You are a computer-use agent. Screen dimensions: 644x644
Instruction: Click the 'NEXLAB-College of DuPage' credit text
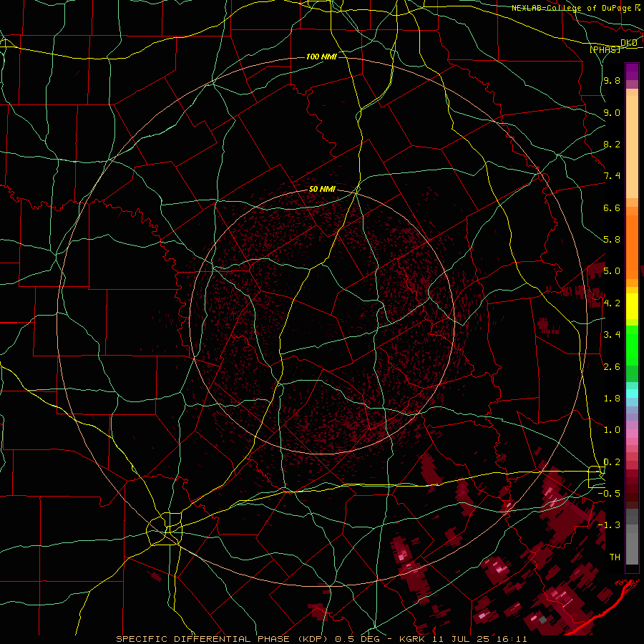pos(571,8)
